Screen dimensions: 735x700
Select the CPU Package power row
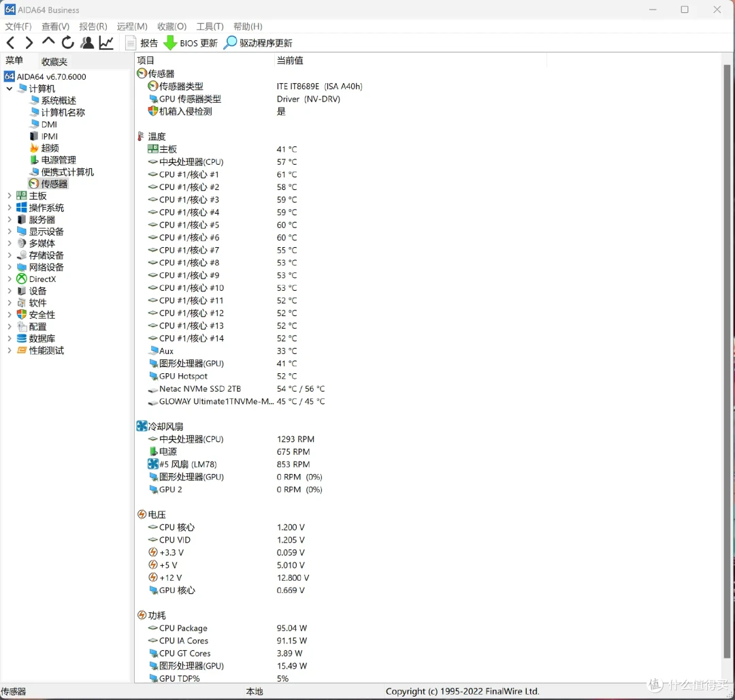click(x=227, y=628)
